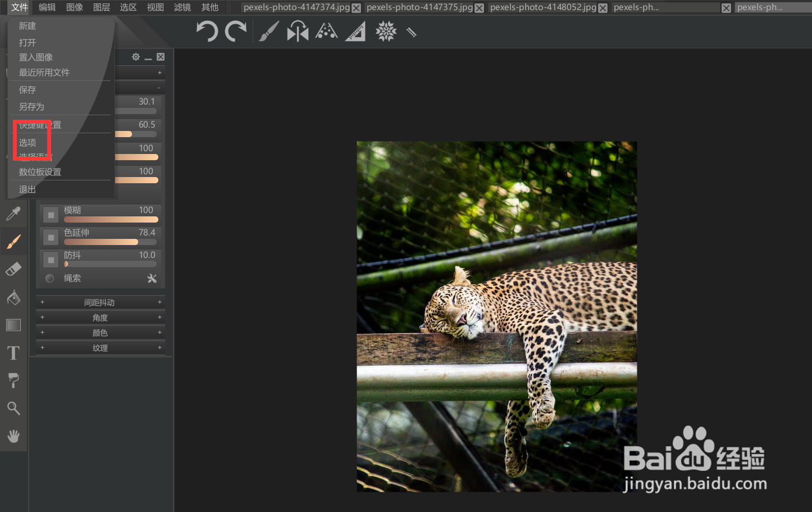812x512 pixels.
Task: Expand the 纹理 section
Action: click(101, 348)
